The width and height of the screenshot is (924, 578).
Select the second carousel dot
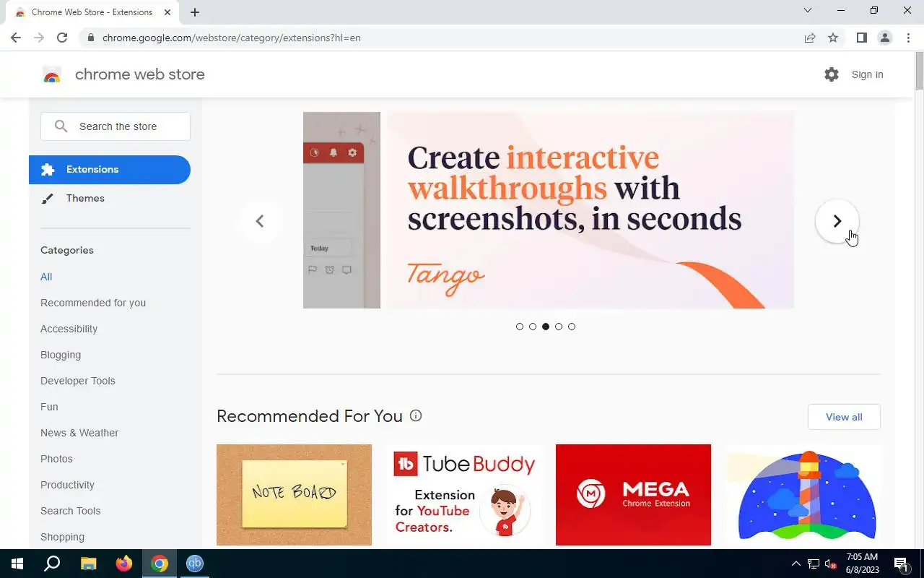533,327
